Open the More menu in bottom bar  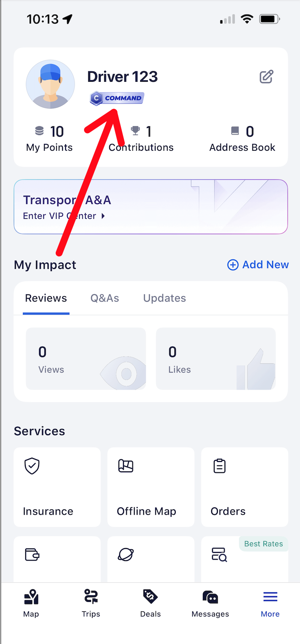click(270, 596)
